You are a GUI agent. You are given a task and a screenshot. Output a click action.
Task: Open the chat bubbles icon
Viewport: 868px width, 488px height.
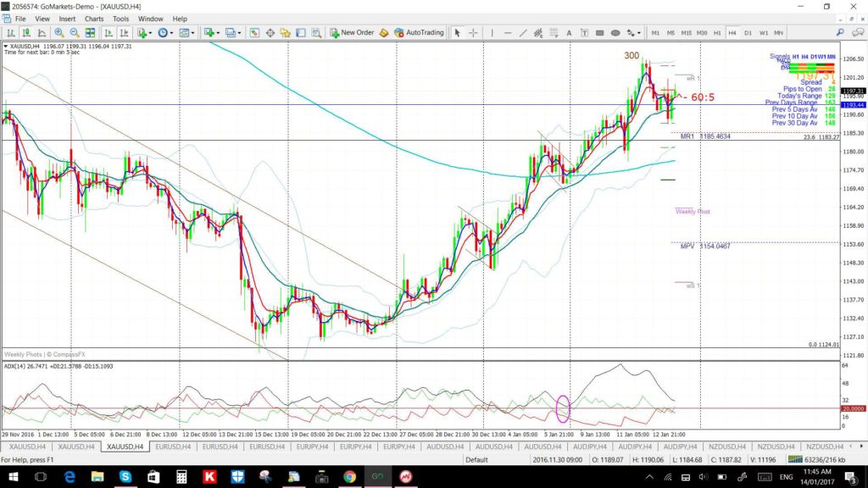point(858,33)
